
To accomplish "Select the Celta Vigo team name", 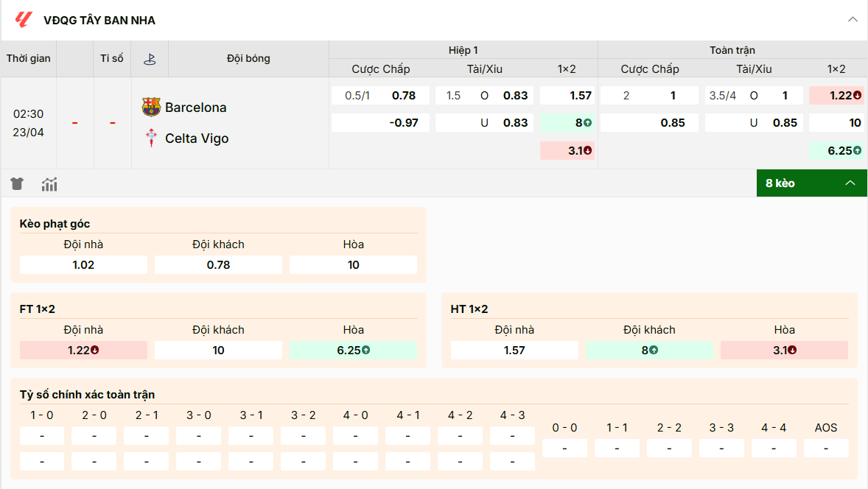I will pos(197,137).
